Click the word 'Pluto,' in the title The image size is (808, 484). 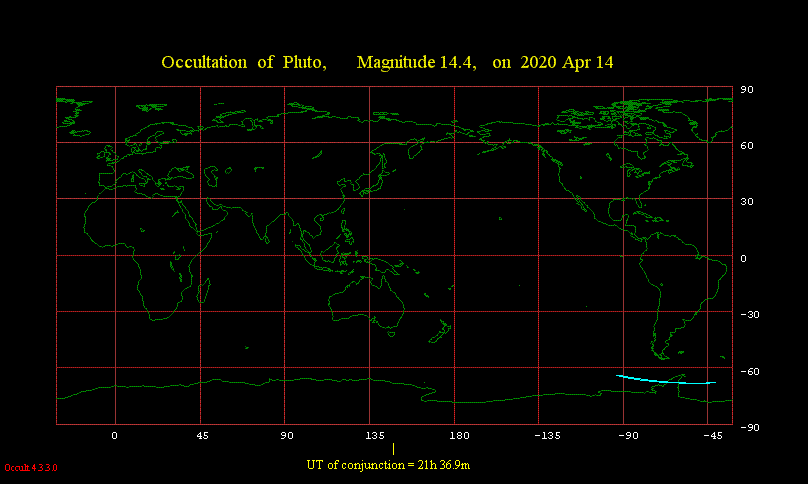click(305, 62)
